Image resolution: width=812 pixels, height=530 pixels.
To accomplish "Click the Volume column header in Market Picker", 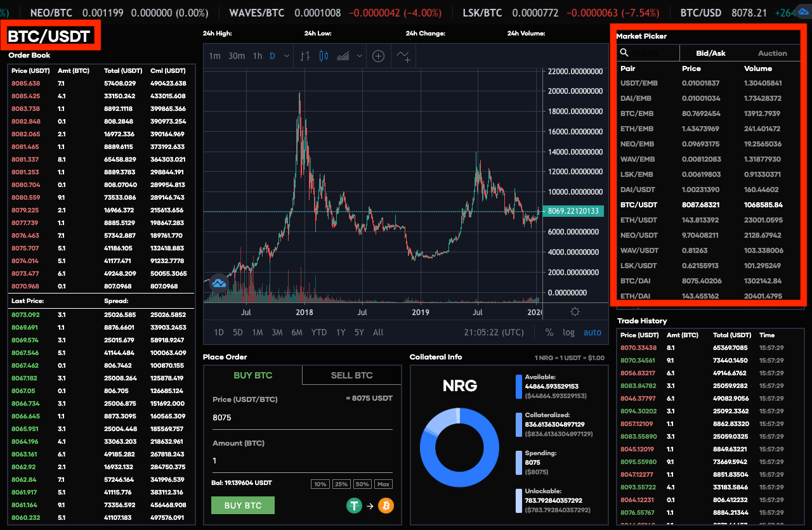I will pyautogui.click(x=758, y=68).
